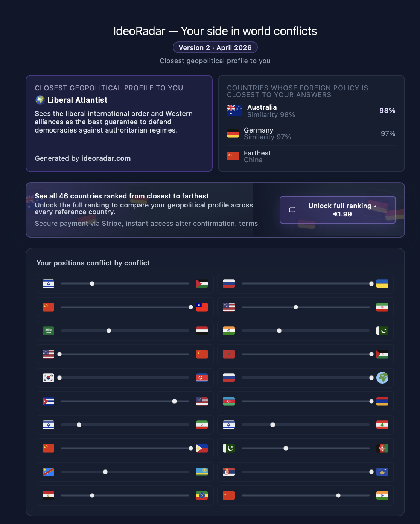The height and width of the screenshot is (524, 420).
Task: Click the Philippines flag icon
Action: 202,448
